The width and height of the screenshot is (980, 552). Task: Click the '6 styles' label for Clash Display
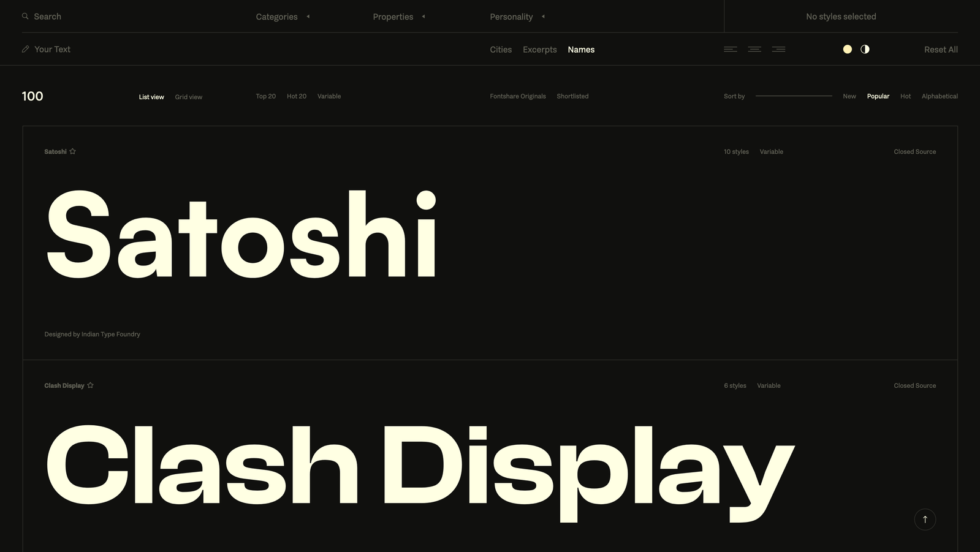point(735,385)
